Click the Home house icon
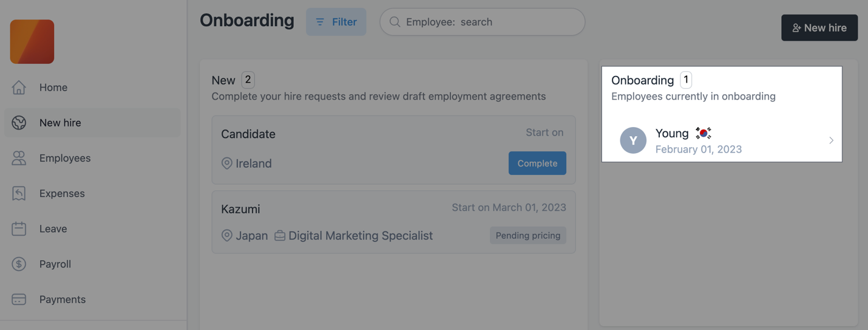Image resolution: width=868 pixels, height=330 pixels. (19, 88)
